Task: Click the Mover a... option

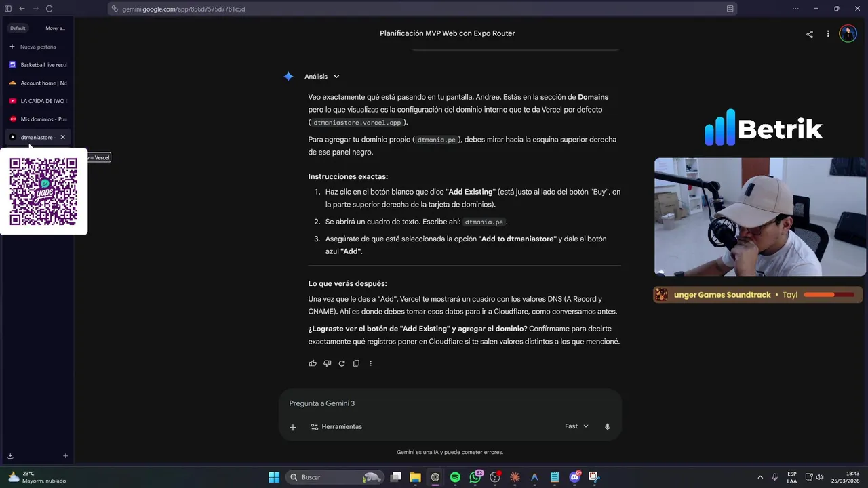Action: point(55,28)
